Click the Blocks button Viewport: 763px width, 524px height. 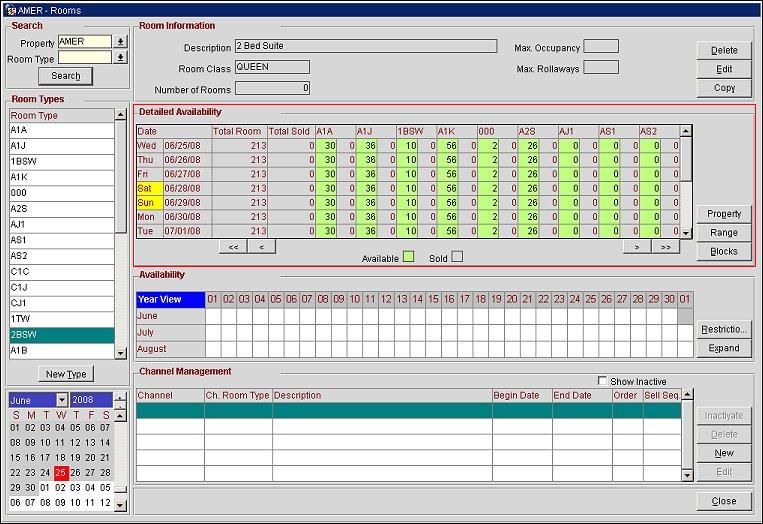pos(724,251)
